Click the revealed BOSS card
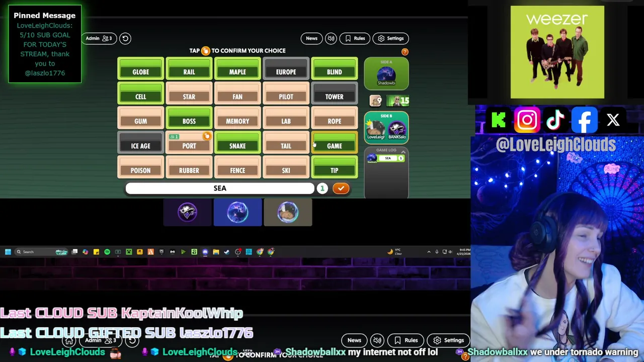The image size is (644, 362). pos(189,119)
